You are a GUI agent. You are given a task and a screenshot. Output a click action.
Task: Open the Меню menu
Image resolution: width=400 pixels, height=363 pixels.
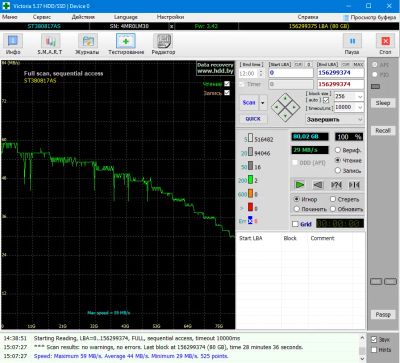click(10, 17)
